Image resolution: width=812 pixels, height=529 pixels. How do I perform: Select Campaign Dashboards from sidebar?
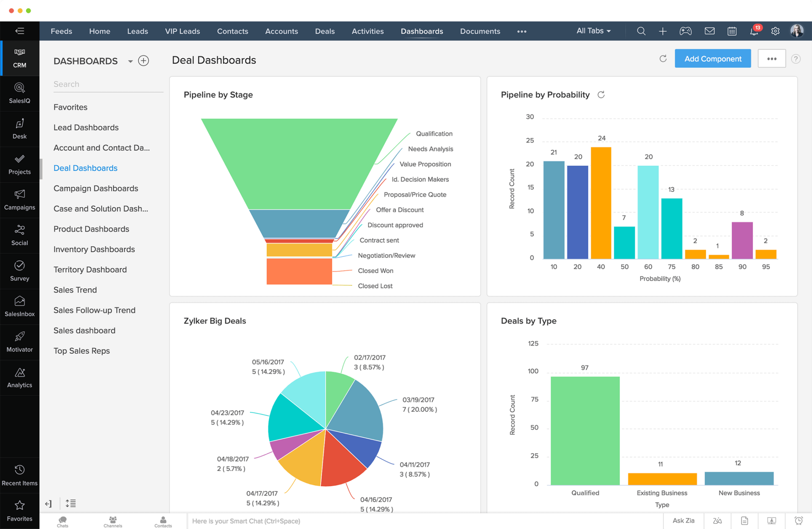pyautogui.click(x=96, y=188)
